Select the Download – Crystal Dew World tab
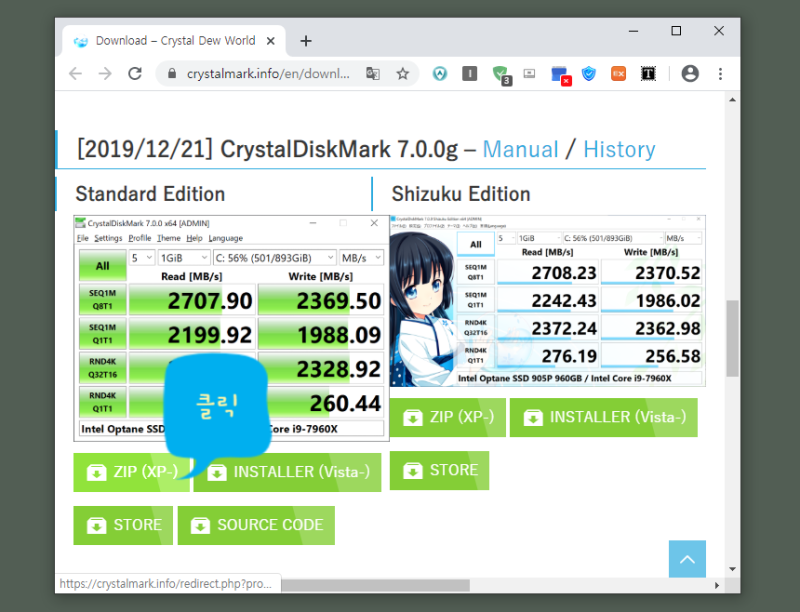 click(x=174, y=41)
